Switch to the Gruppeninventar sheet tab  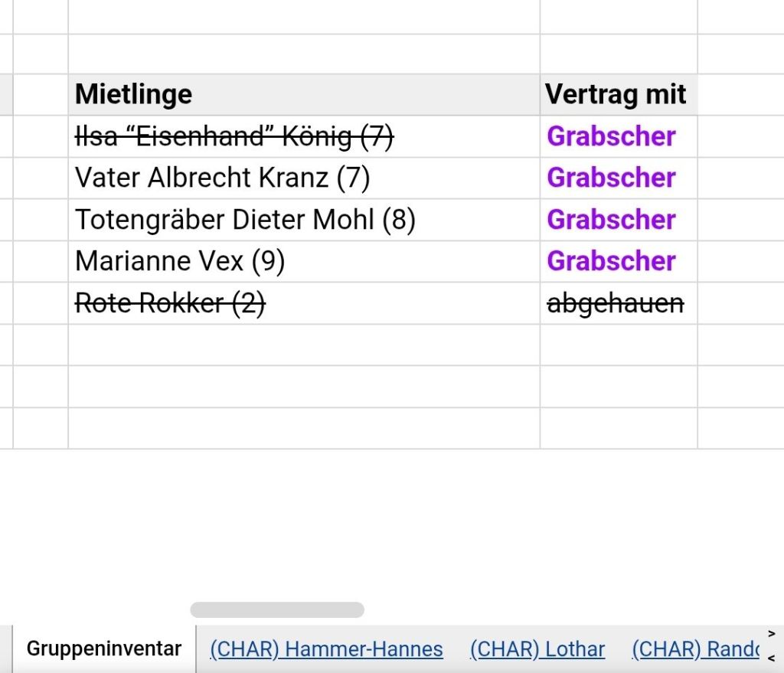point(103,649)
